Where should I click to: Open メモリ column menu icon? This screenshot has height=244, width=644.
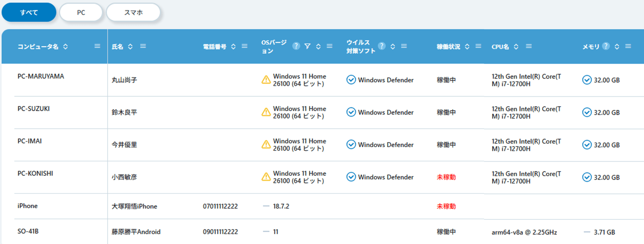(x=628, y=46)
